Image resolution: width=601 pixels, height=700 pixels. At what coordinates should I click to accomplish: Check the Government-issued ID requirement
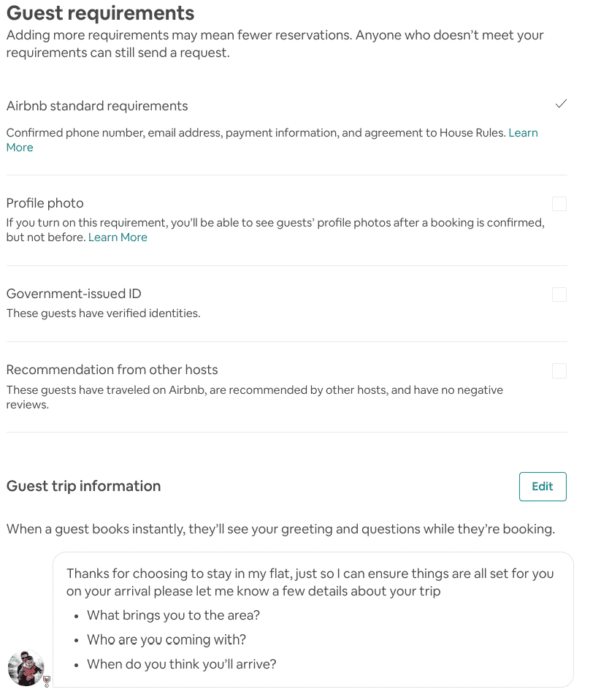coord(559,294)
